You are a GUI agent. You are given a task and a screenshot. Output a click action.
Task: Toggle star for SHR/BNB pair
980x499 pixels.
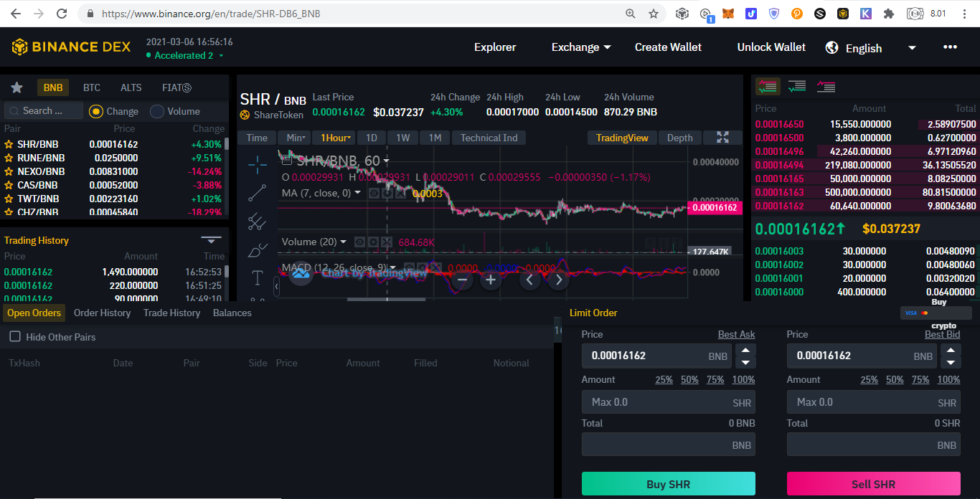coord(9,144)
